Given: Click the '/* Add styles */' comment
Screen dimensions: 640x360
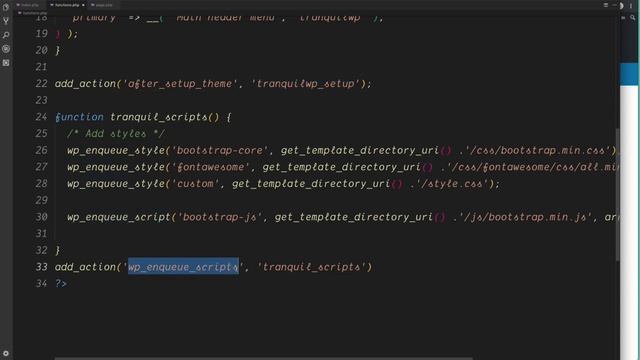Looking at the screenshot, I should (116, 134).
